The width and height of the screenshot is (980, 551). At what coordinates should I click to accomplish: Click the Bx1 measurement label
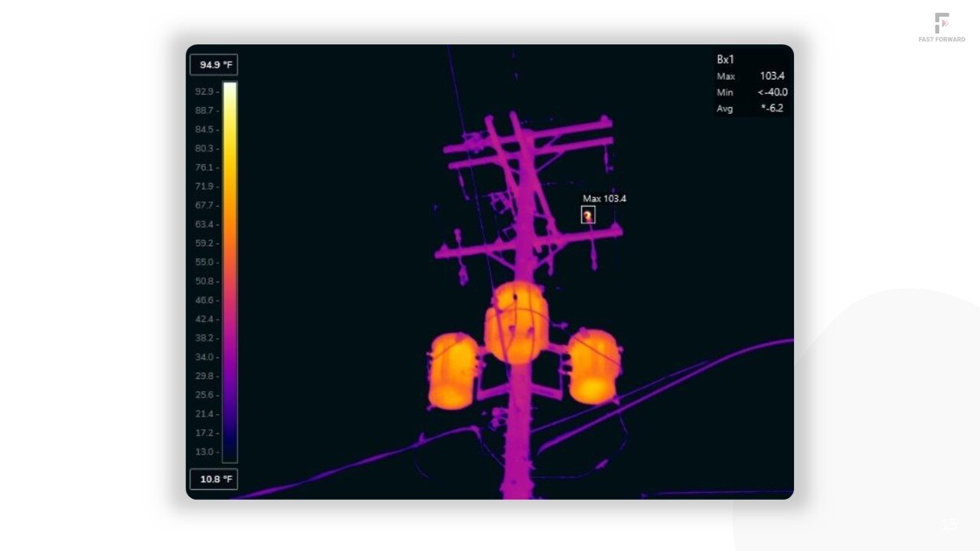[725, 60]
